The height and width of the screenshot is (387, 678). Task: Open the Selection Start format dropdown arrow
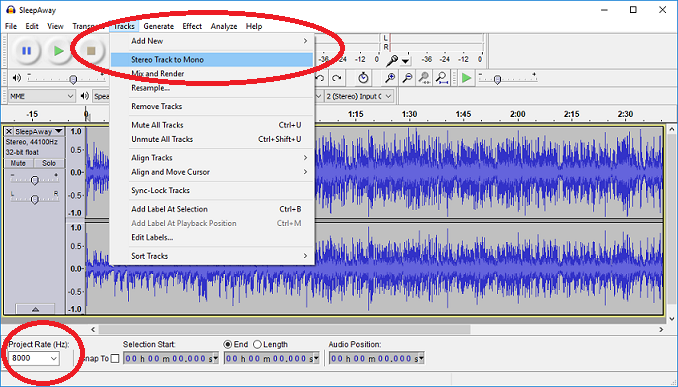(x=216, y=358)
